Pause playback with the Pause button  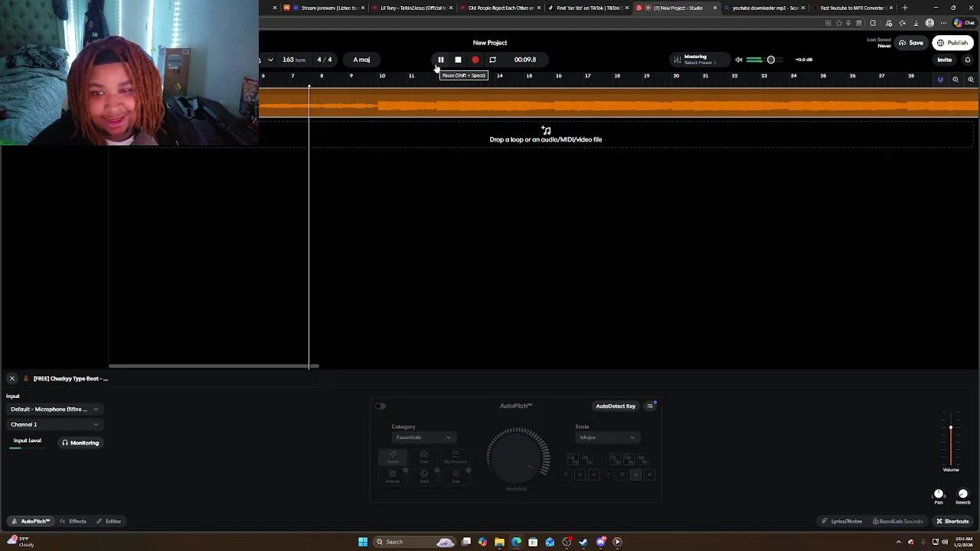coord(441,60)
